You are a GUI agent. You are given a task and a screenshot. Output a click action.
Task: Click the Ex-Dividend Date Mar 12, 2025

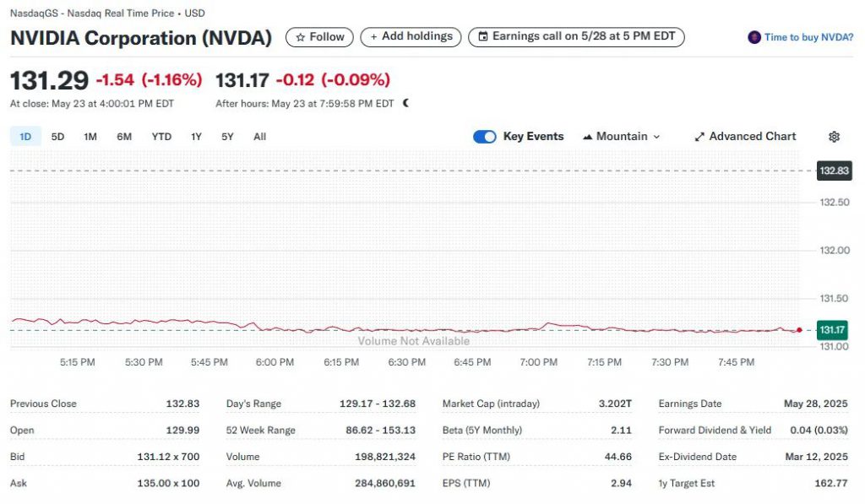tap(817, 457)
